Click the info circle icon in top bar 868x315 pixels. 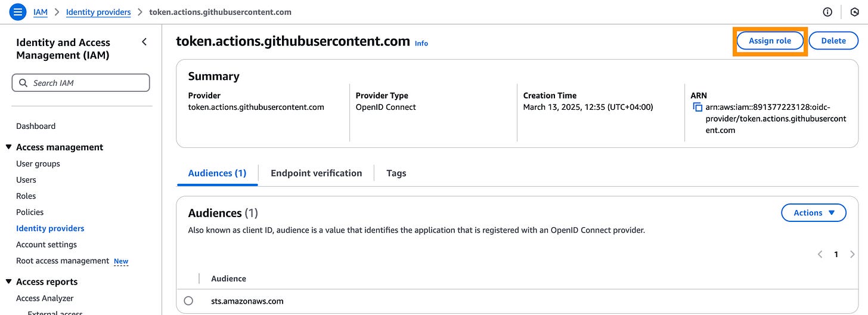tap(827, 11)
